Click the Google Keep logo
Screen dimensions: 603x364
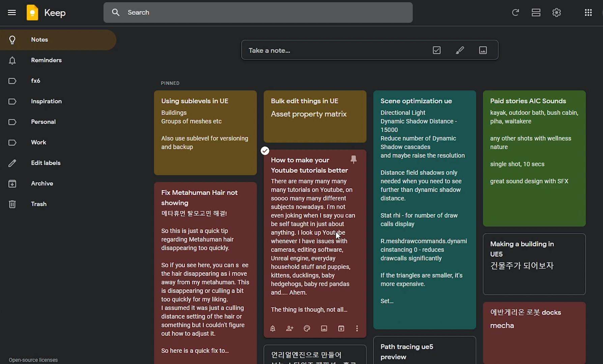coord(32,12)
